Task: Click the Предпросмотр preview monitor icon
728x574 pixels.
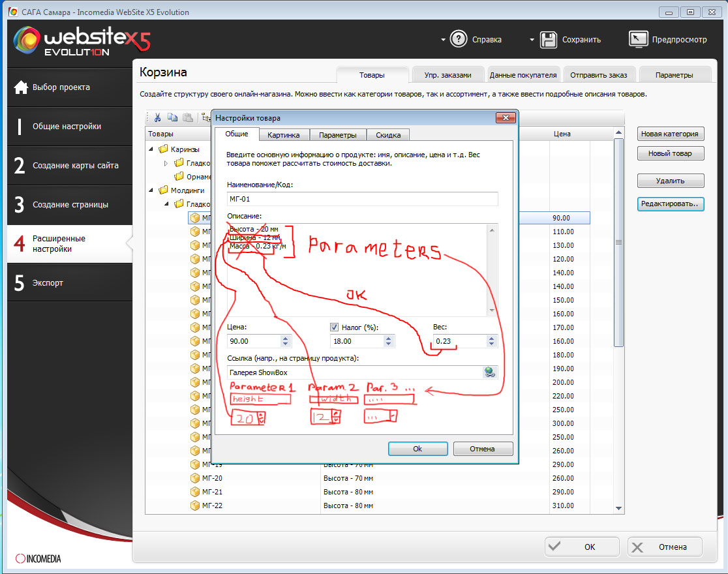Action: [x=638, y=39]
